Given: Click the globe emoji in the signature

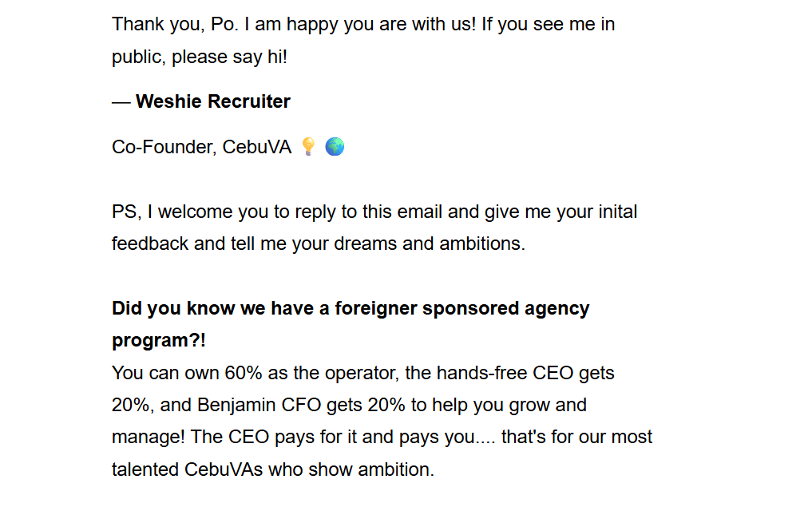Looking at the screenshot, I should tap(335, 147).
